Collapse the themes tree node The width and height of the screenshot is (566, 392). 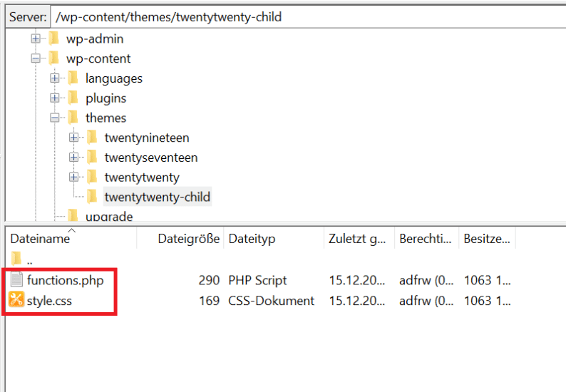pyautogui.click(x=55, y=118)
